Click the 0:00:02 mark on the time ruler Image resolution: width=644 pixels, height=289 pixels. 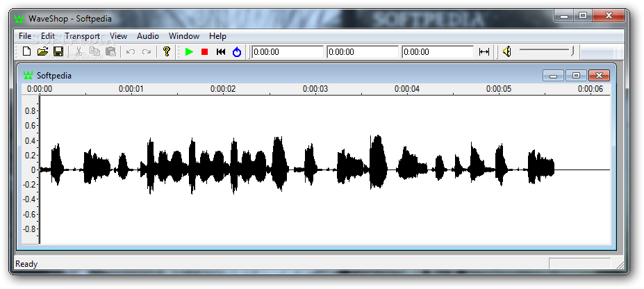point(223,89)
